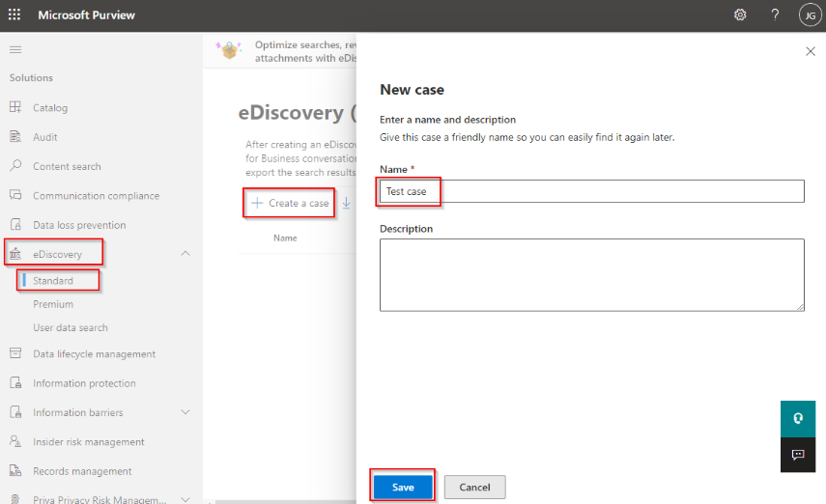Image resolution: width=826 pixels, height=504 pixels.
Task: Expand the Information barriers chevron
Action: pyautogui.click(x=186, y=412)
